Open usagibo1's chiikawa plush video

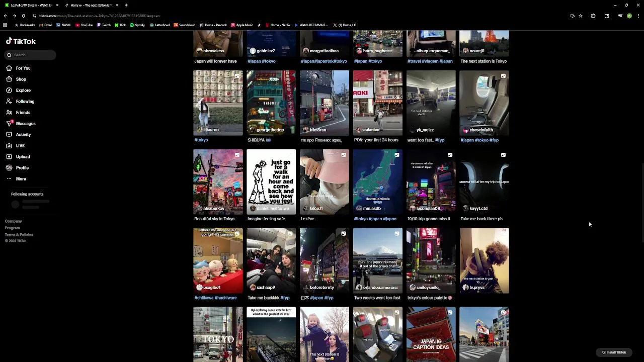coord(218,261)
